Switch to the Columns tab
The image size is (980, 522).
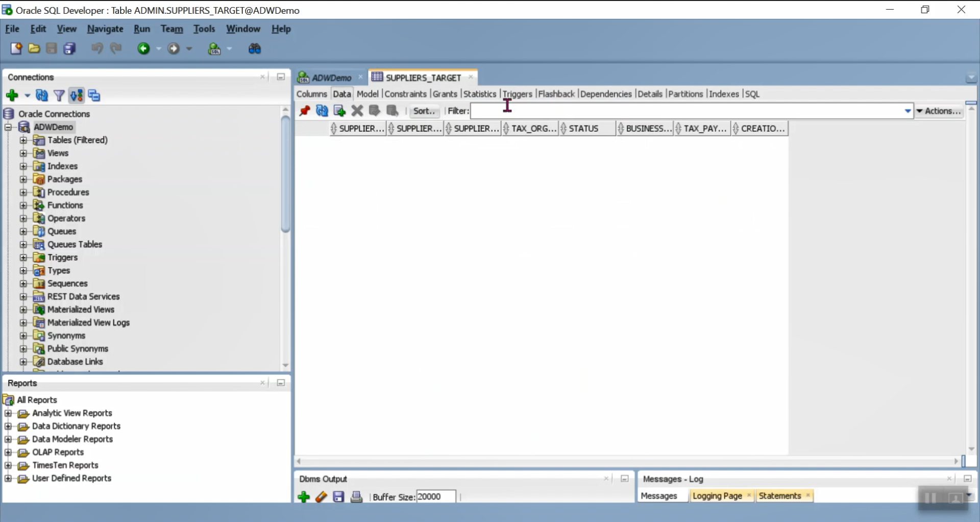pos(311,94)
